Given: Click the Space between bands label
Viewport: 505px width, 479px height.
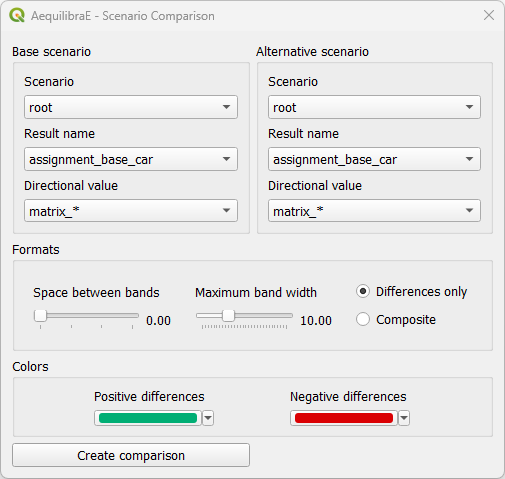Looking at the screenshot, I should (96, 292).
